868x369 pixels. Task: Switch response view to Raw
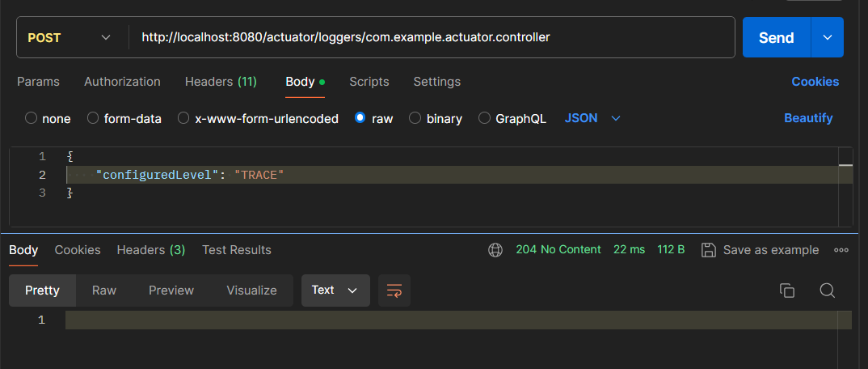104,291
